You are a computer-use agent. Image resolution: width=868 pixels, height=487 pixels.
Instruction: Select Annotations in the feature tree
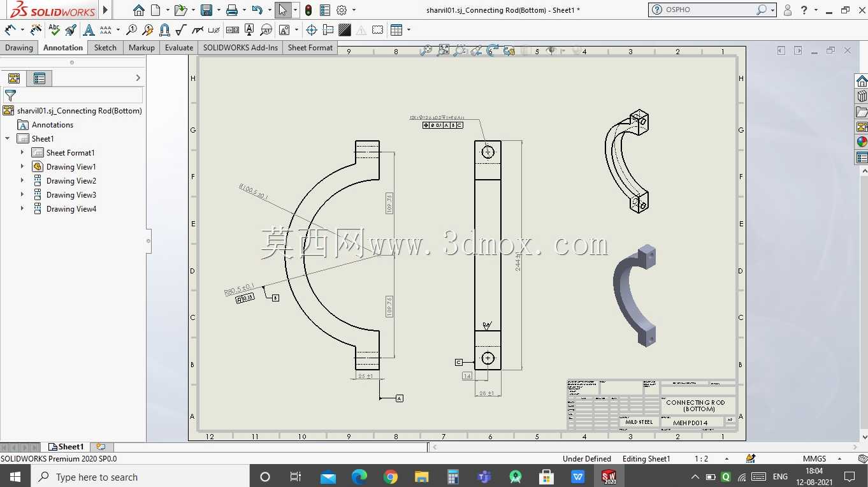52,125
